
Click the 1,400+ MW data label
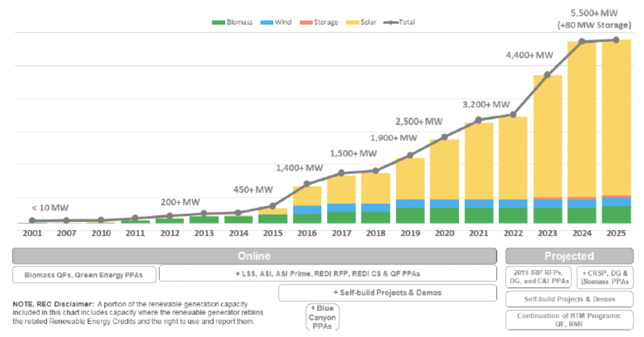click(300, 168)
